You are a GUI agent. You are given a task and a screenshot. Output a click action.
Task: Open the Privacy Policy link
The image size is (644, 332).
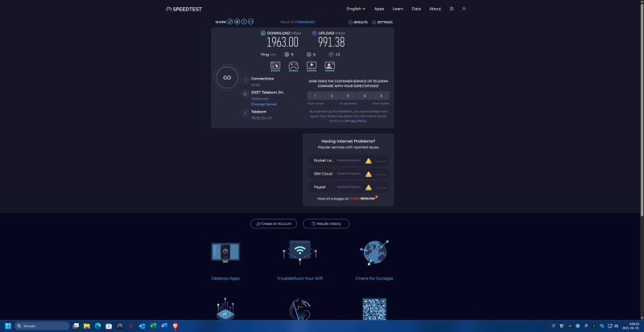click(356, 121)
